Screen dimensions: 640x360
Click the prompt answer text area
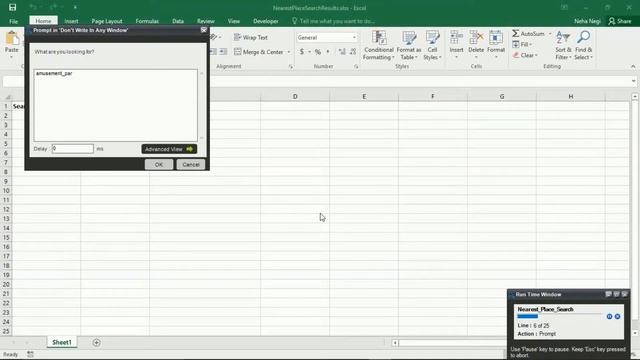[116, 105]
